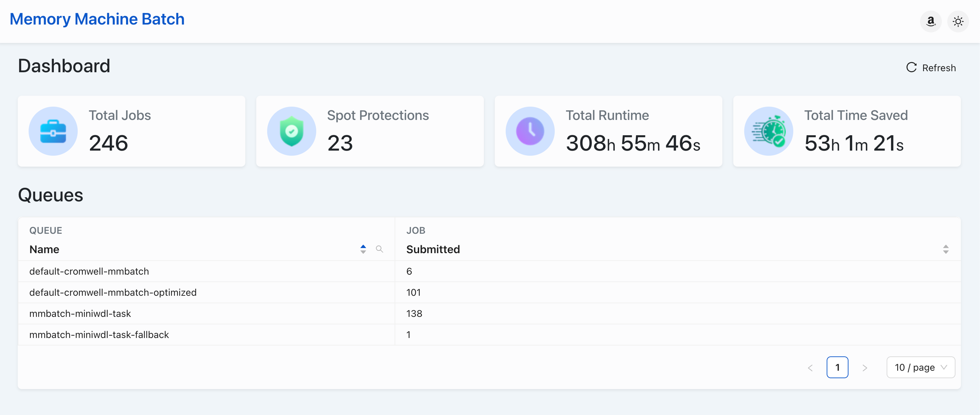The height and width of the screenshot is (415, 980).
Task: Click the Refresh circular arrow icon
Action: (x=911, y=67)
